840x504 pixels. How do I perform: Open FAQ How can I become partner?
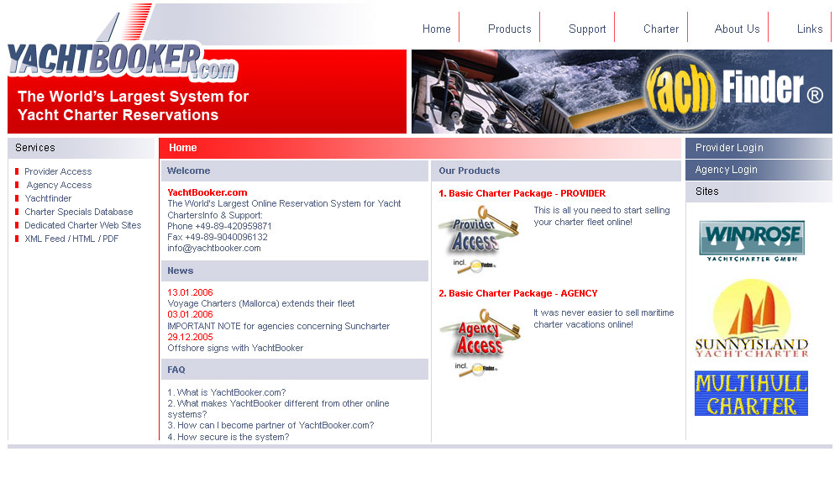click(x=270, y=425)
